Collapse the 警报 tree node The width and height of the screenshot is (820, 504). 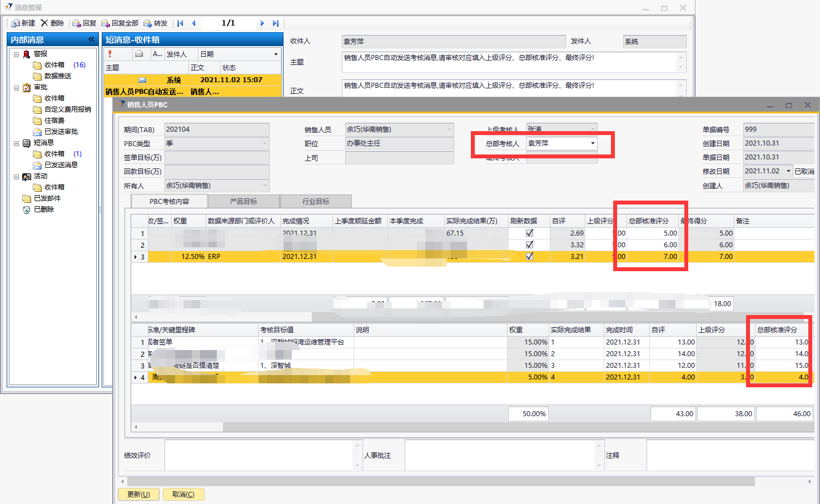[x=16, y=54]
